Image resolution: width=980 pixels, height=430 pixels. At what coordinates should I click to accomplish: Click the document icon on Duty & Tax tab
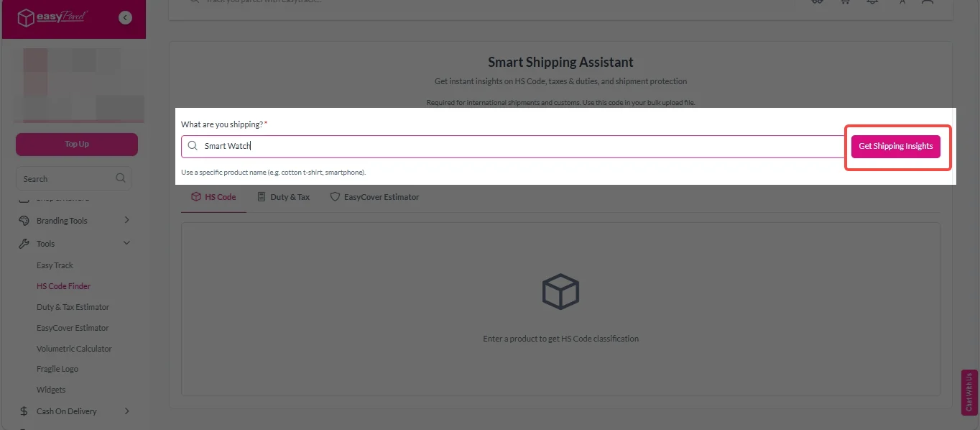[260, 196]
